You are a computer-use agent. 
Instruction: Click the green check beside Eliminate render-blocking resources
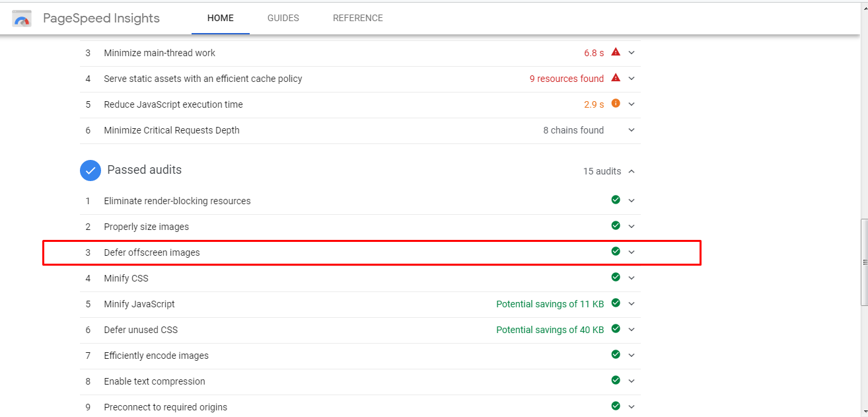click(615, 200)
